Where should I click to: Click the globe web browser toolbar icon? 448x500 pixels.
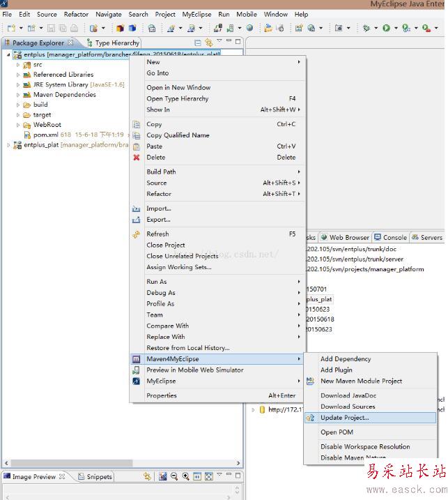pyautogui.click(x=250, y=28)
